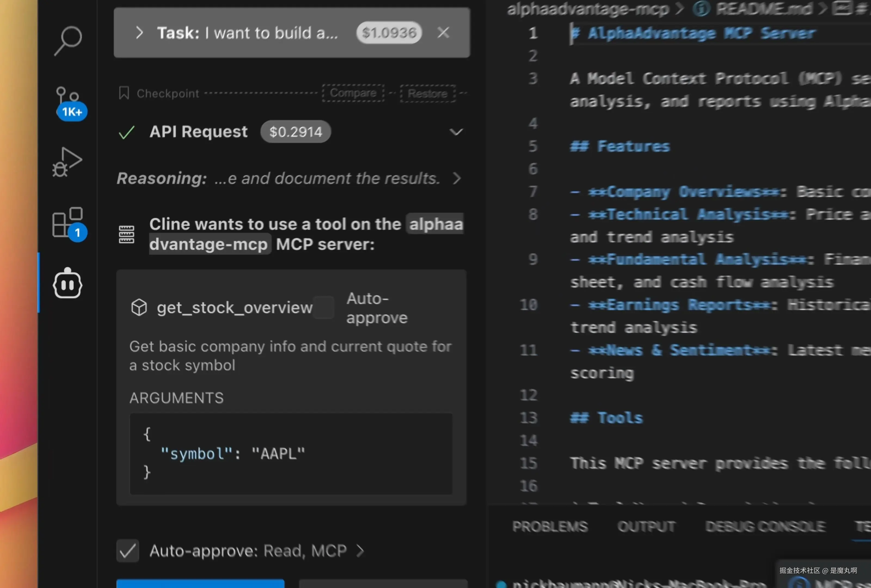Screen dimensions: 871x588
Task: Click the Compare checkpoint button
Action: coord(353,93)
